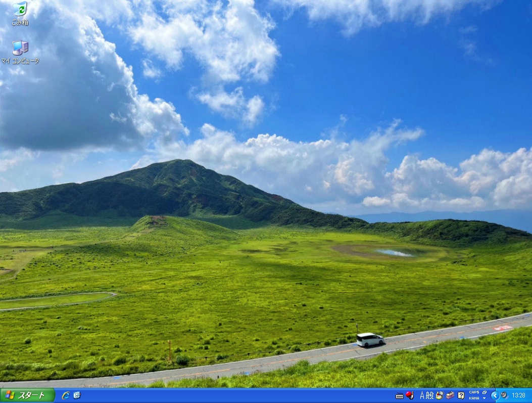This screenshot has width=532, height=403.
Task: Open the language bar options arrow
Action: click(x=485, y=398)
